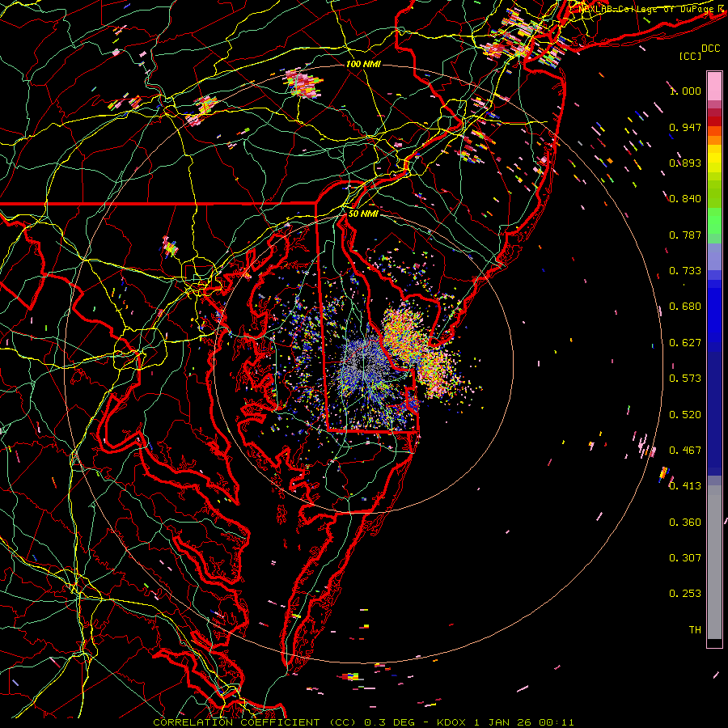Click the 1.000 scale value
This screenshot has width=728, height=728.
click(x=685, y=91)
